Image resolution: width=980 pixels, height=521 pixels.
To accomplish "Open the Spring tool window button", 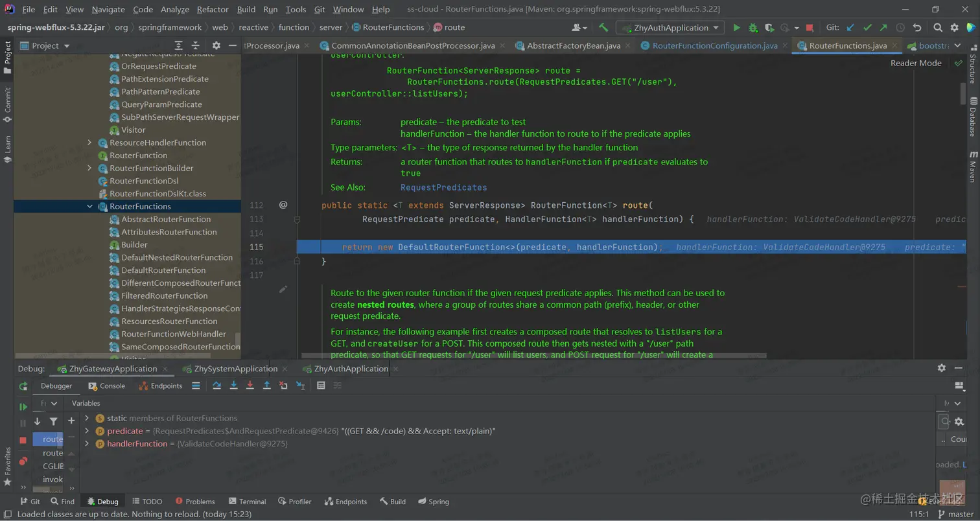I will pyautogui.click(x=433, y=502).
